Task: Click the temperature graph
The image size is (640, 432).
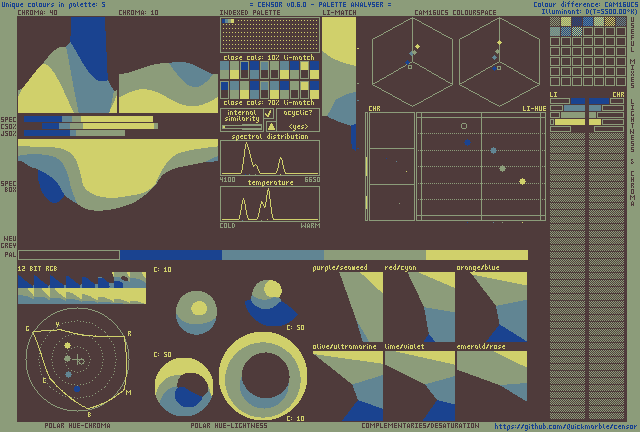Action: pos(270,204)
